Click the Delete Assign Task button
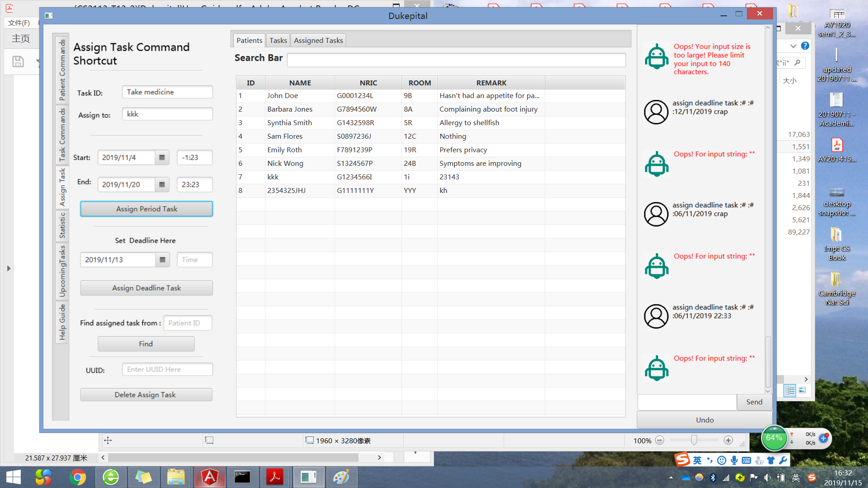The height and width of the screenshot is (488, 868). (146, 395)
